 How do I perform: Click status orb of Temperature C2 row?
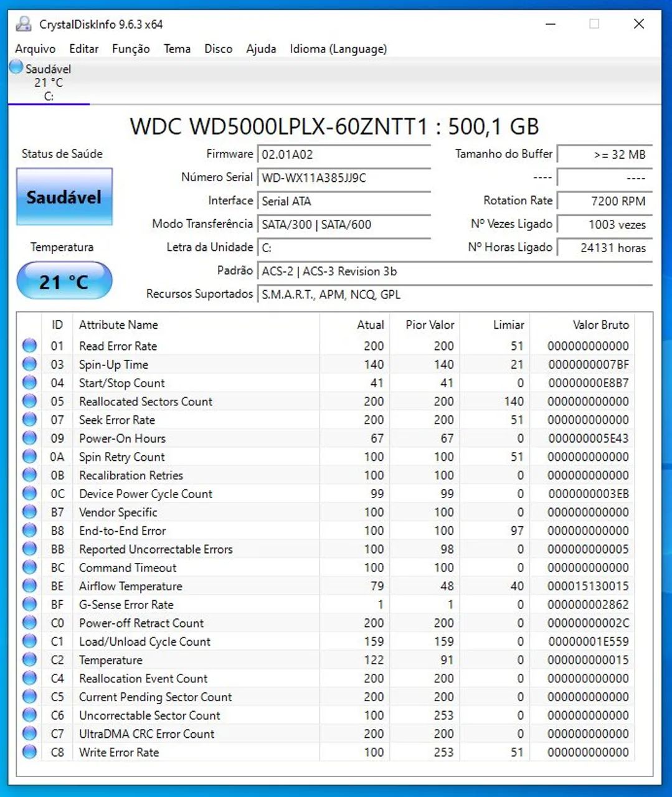29,660
